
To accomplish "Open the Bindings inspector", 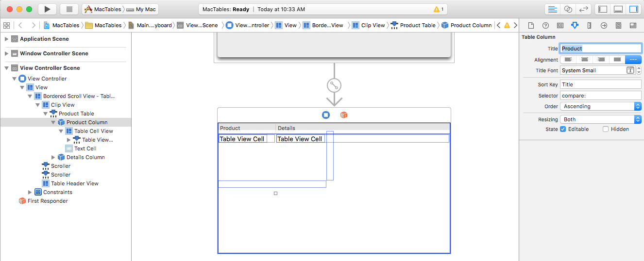I will tap(618, 25).
